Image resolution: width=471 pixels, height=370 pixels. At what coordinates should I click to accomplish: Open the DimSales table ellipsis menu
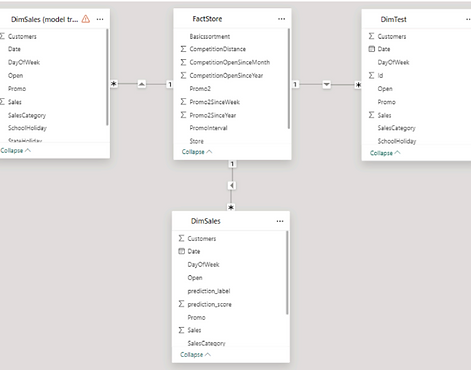280,221
